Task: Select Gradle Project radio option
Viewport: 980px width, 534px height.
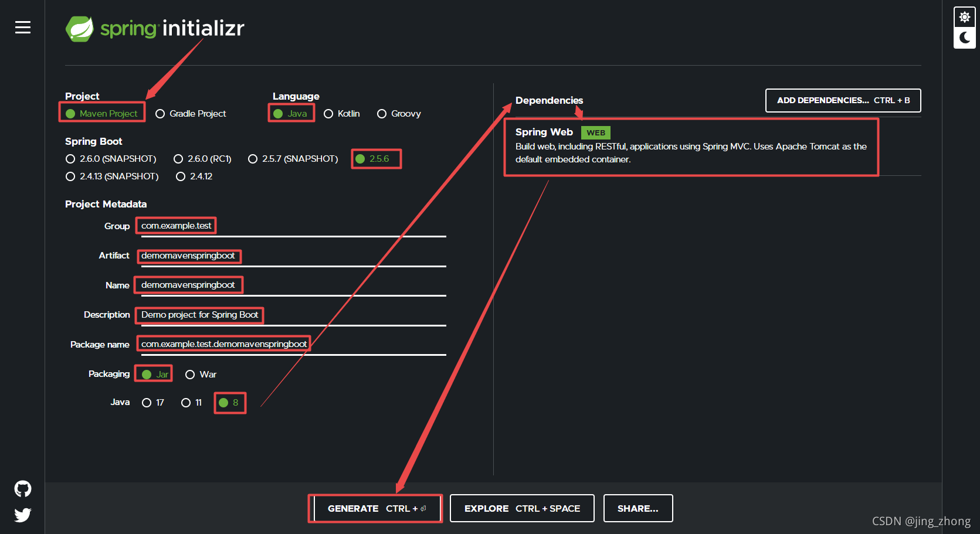Action: (191, 114)
